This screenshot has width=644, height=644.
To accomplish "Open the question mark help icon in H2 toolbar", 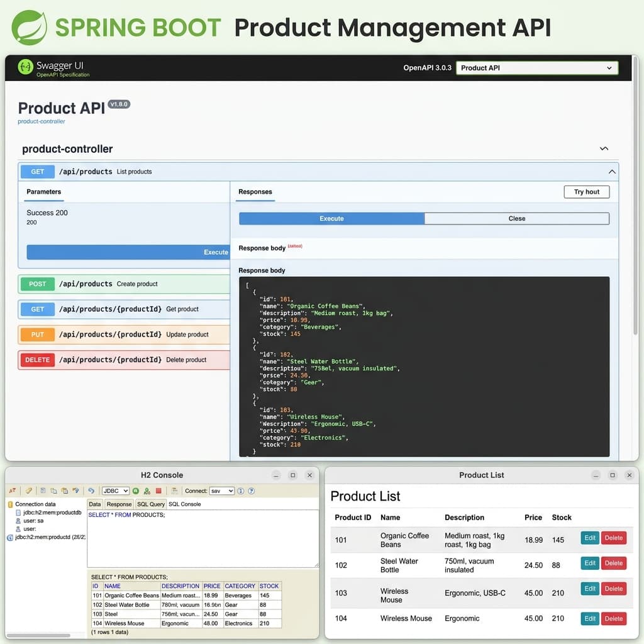I will click(x=252, y=491).
